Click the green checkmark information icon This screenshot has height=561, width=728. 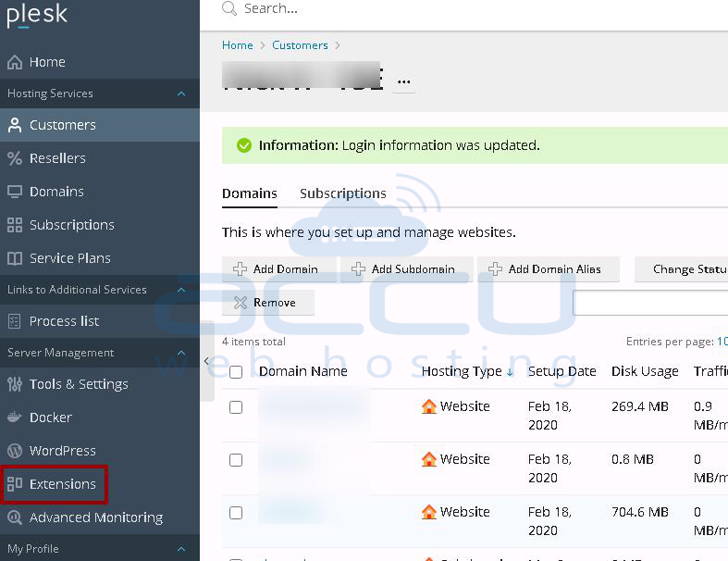[244, 145]
